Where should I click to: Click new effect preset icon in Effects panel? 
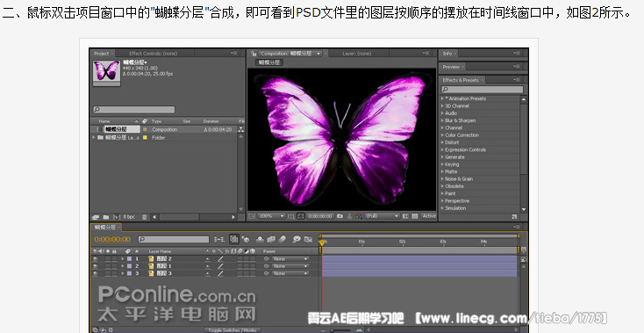[x=514, y=216]
